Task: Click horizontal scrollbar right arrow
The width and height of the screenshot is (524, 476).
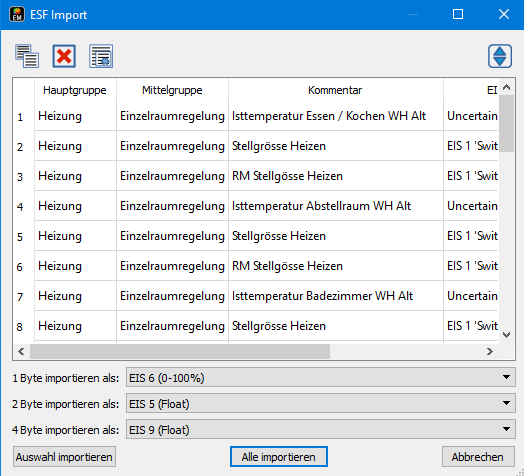Action: coord(490,351)
